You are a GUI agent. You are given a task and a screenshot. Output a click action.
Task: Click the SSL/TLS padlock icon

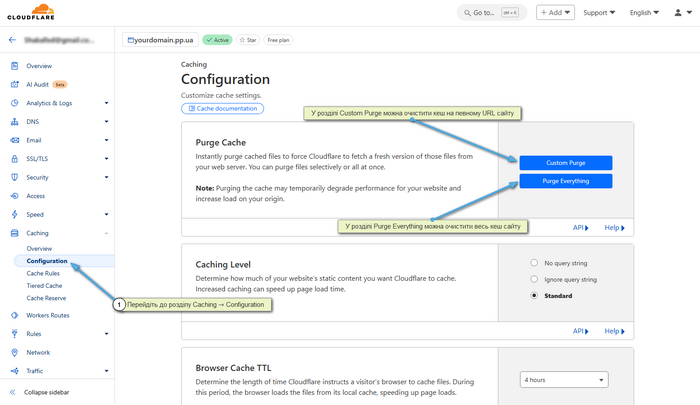[x=14, y=159]
